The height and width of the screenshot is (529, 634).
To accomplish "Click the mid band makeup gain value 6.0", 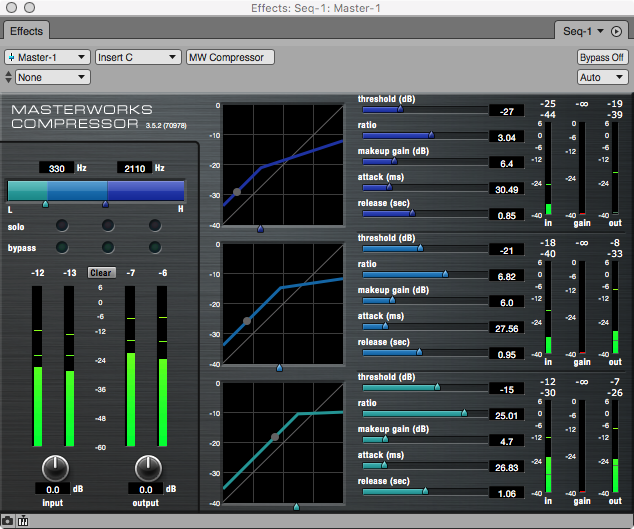I will coord(506,303).
